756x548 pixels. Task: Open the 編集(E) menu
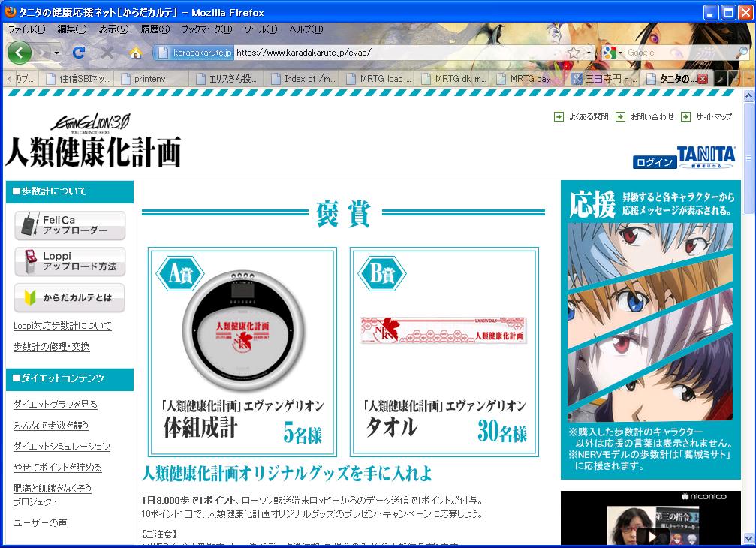point(72,29)
